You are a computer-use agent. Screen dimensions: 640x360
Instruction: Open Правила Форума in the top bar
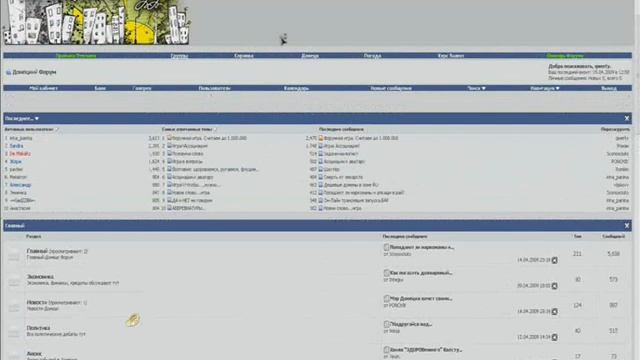(x=76, y=56)
